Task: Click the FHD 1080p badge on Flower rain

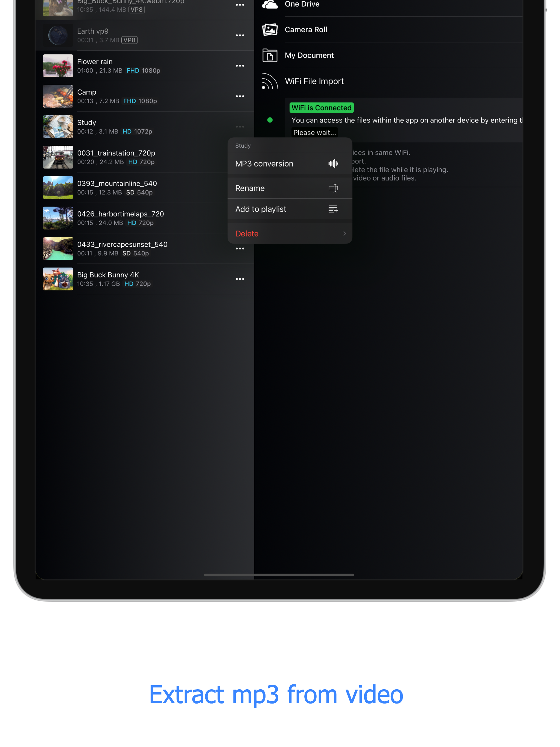Action: click(x=144, y=71)
